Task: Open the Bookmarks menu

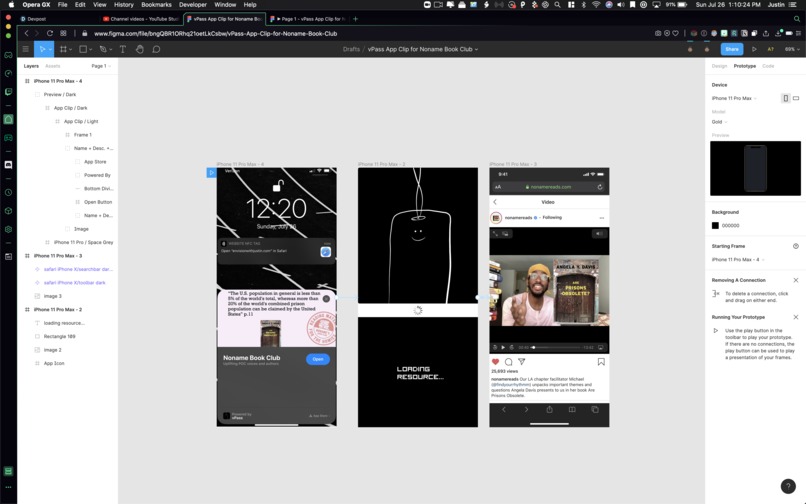Action: click(156, 5)
